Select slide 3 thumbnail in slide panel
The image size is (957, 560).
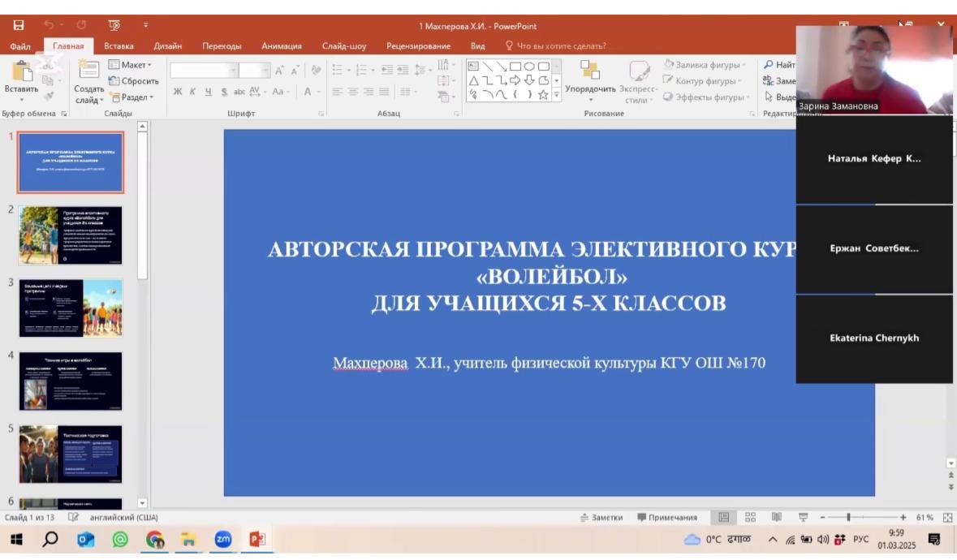[x=71, y=308]
